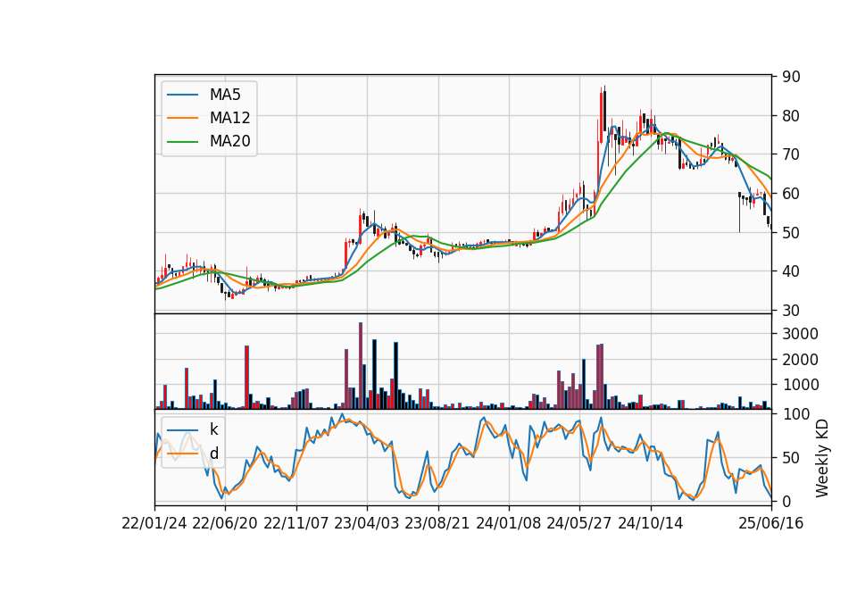The image size is (857, 616).
Task: Click the MA5 legend label
Action: coord(225,95)
